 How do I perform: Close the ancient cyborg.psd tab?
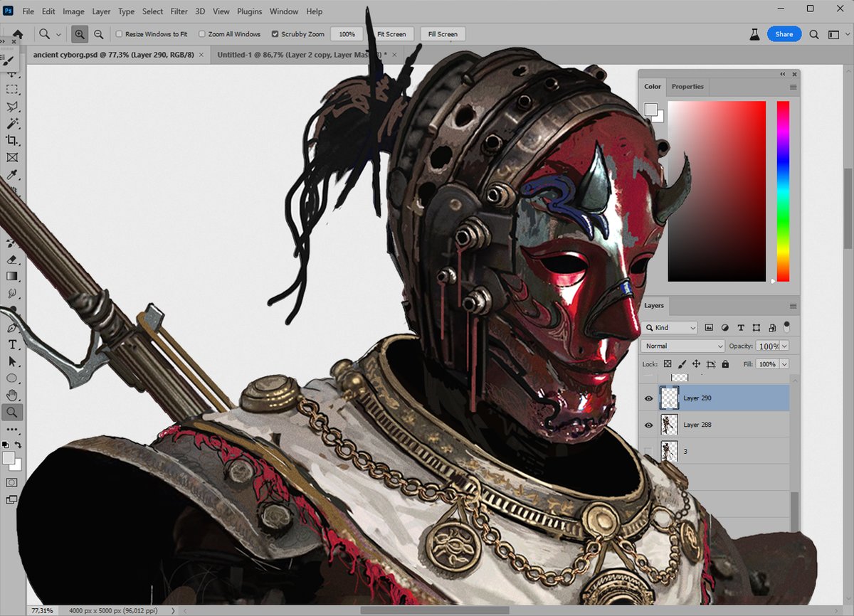[x=201, y=54]
